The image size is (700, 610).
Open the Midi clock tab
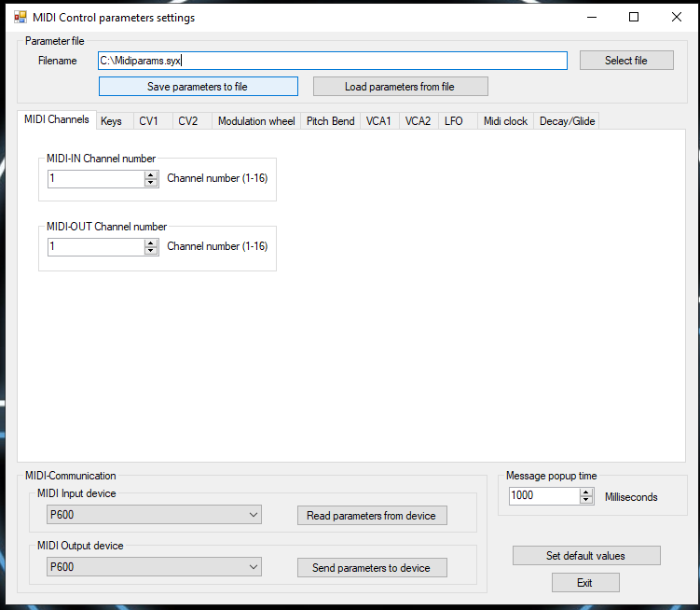(505, 121)
